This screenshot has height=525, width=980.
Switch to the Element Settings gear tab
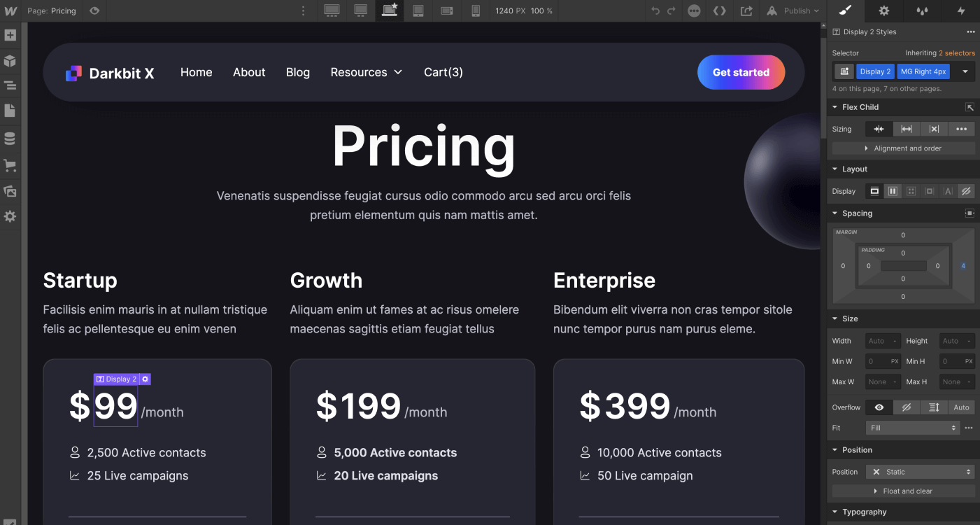(883, 10)
